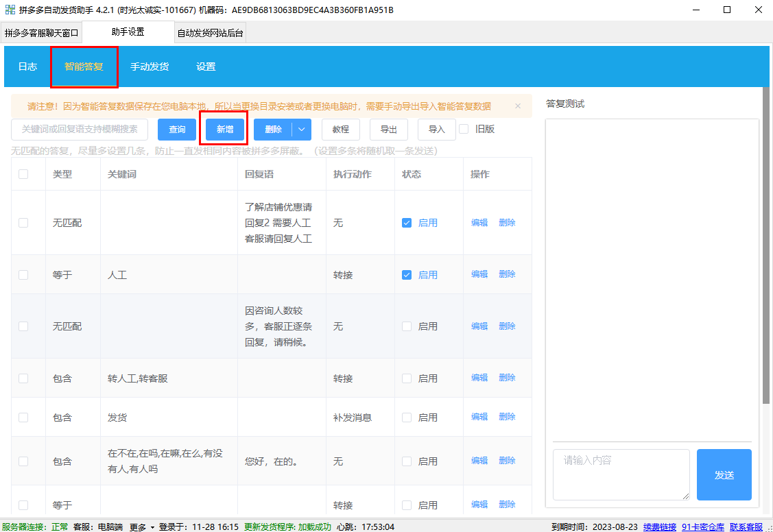Image resolution: width=773 pixels, height=532 pixels.
Task: Edit the 了解店铺优惠 reply row
Action: [479, 223]
